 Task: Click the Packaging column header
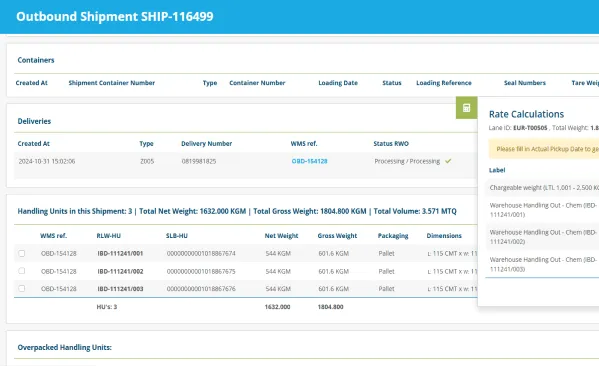tap(393, 236)
